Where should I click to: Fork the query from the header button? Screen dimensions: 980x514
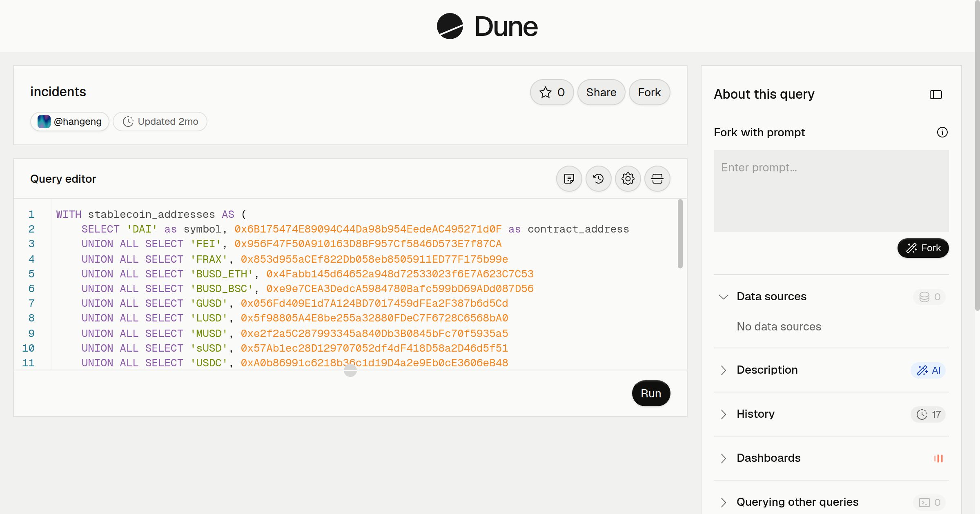pos(649,92)
